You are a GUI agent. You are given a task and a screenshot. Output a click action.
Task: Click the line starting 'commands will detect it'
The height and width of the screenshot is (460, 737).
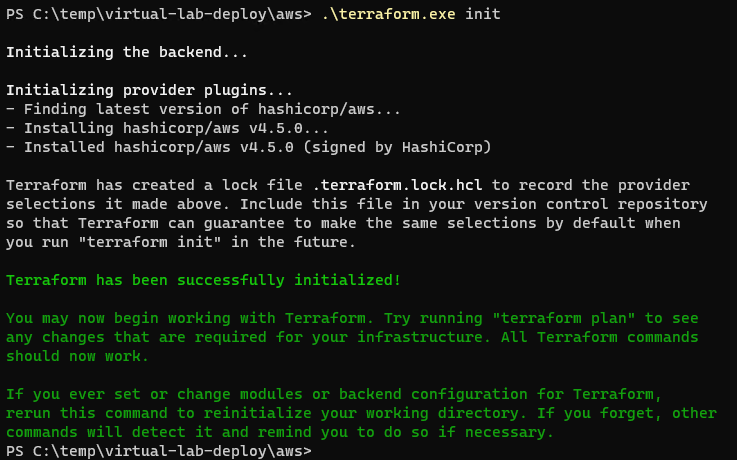(x=280, y=432)
